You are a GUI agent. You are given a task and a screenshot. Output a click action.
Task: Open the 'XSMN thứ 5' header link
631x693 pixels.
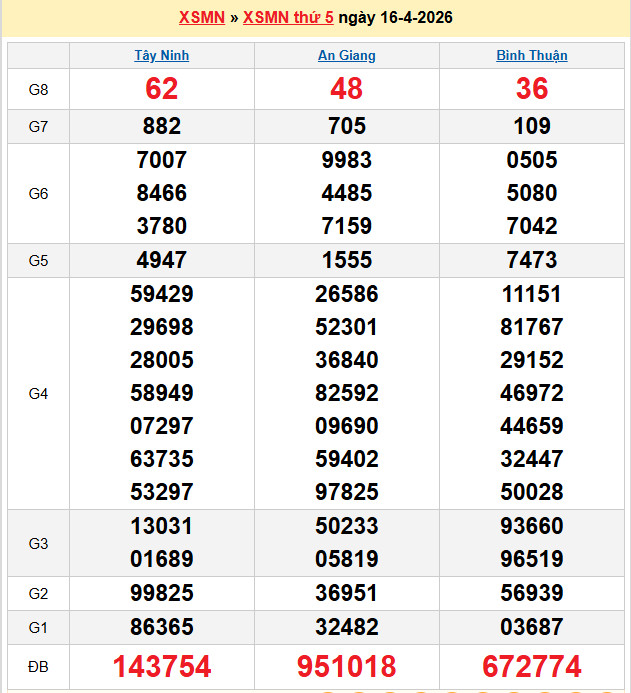288,18
